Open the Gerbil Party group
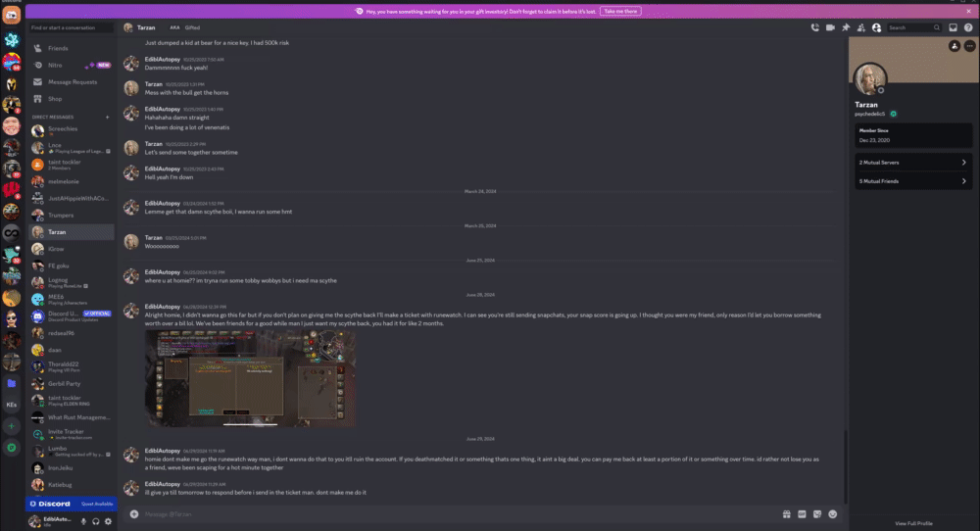The image size is (980, 531). (71, 384)
